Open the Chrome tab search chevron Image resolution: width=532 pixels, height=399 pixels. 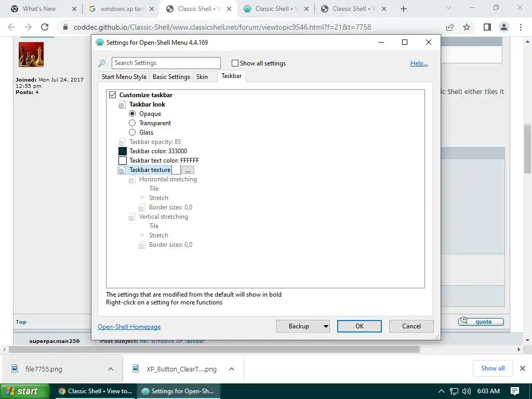click(x=448, y=7)
